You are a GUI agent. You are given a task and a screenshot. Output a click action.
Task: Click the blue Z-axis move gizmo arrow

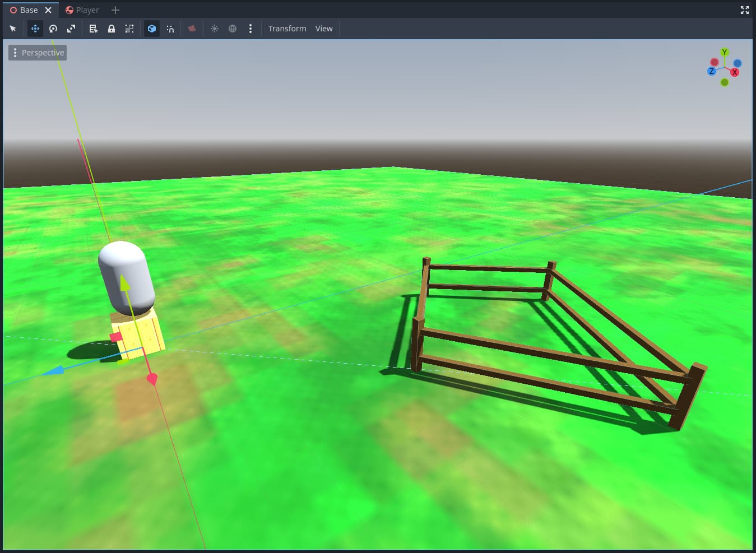pyautogui.click(x=53, y=370)
